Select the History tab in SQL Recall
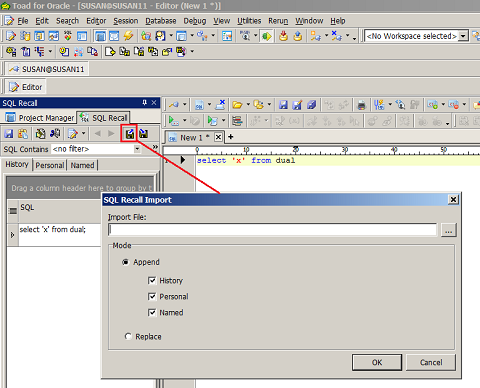 click(x=17, y=165)
